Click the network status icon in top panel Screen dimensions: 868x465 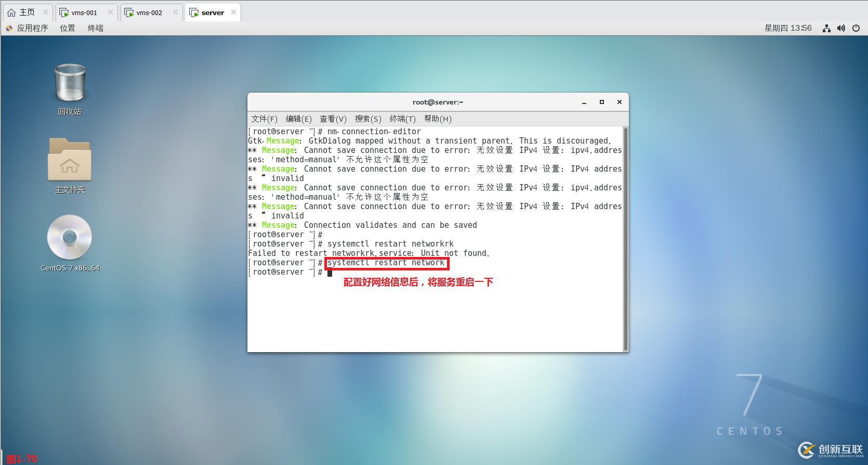pos(826,28)
